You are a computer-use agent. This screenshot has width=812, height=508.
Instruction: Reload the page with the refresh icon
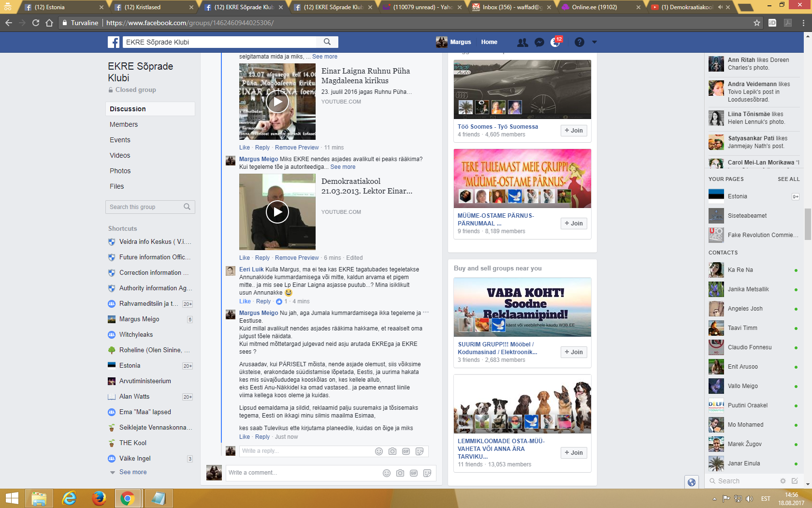(x=36, y=23)
